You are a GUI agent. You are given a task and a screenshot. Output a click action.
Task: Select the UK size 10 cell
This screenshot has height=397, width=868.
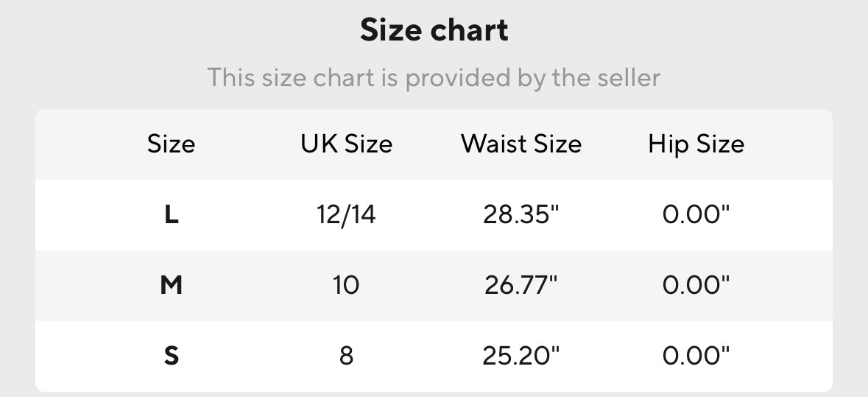(x=346, y=285)
